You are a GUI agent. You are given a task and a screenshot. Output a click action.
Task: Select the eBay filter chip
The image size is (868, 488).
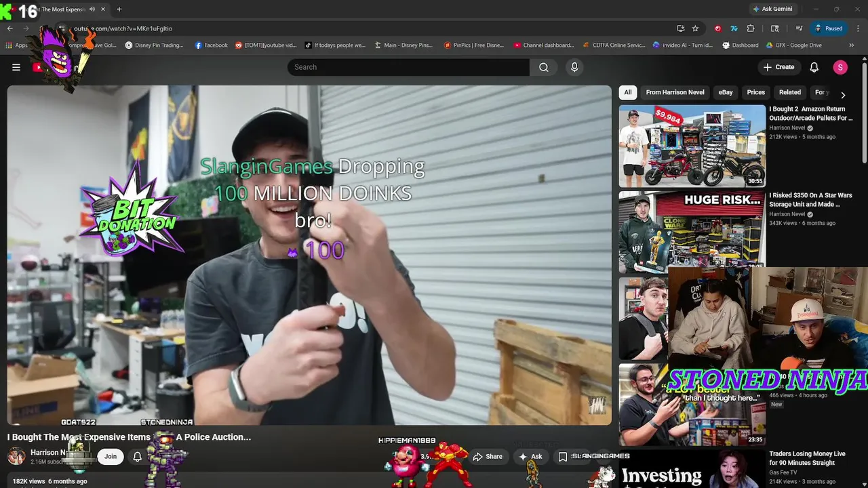pos(726,92)
